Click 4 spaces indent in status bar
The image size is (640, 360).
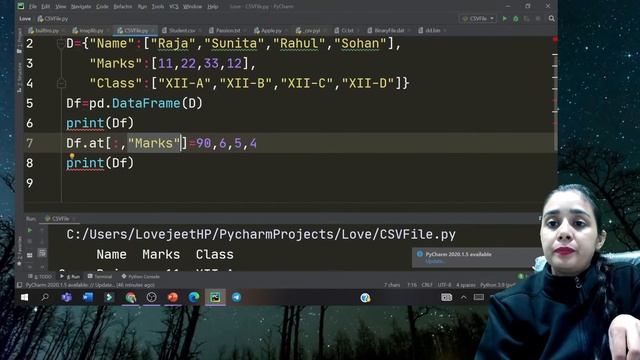tap(465, 285)
